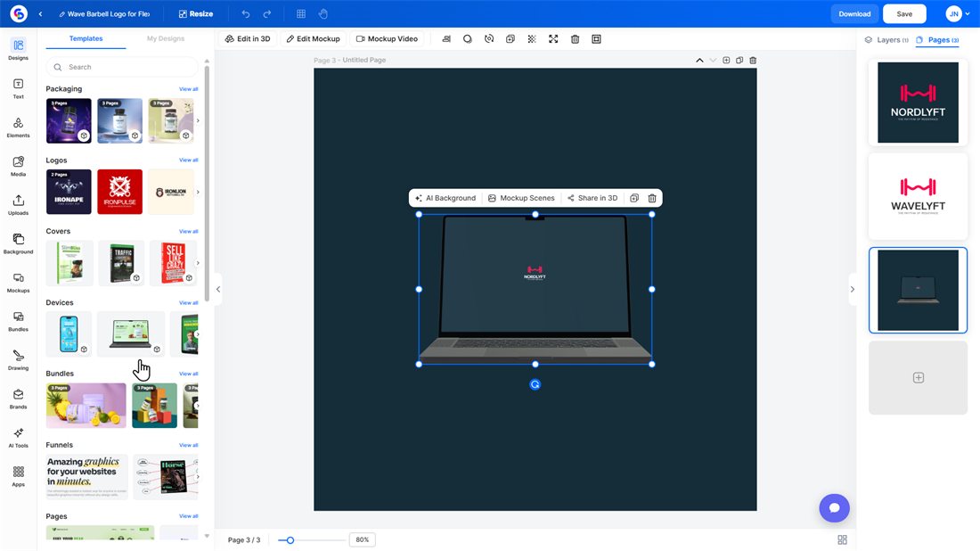Click the floating toolbar delete icon
Screen dimensions: 980x551
pyautogui.click(x=652, y=198)
